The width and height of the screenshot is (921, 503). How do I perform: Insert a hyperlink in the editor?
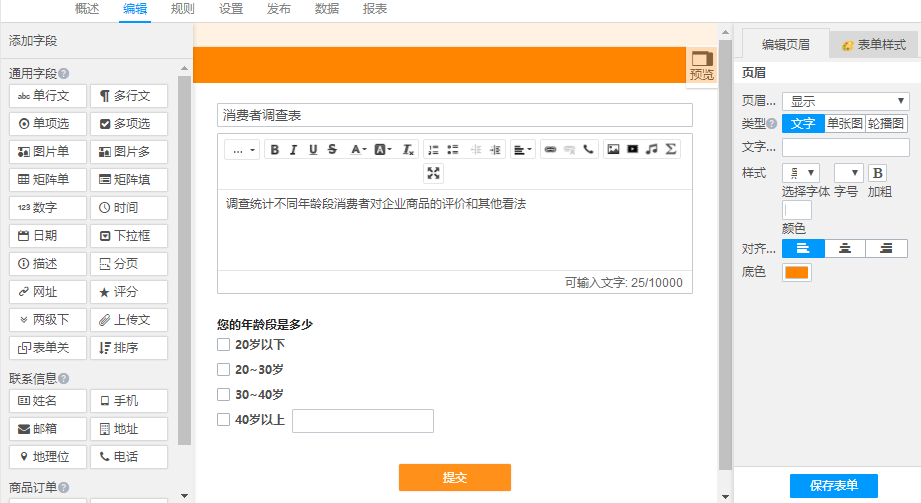click(550, 149)
